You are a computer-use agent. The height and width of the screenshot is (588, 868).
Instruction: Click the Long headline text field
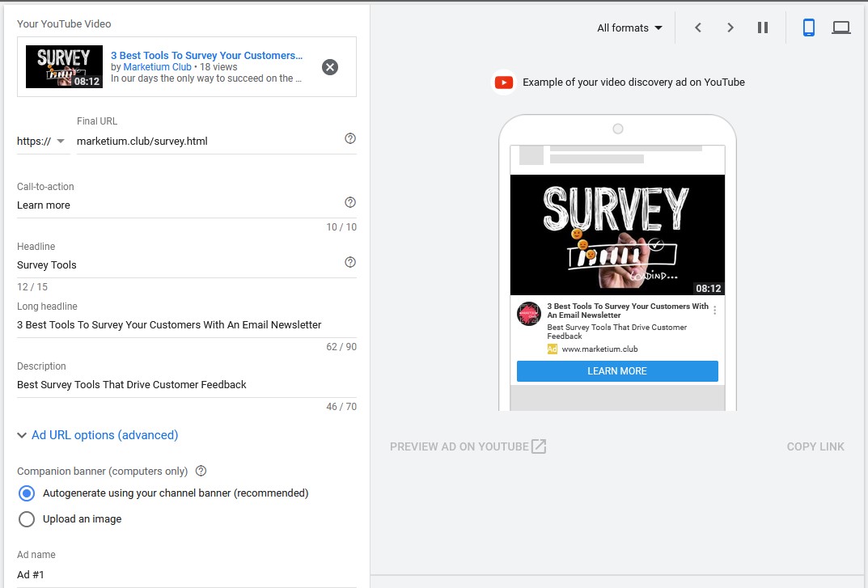[x=186, y=325]
